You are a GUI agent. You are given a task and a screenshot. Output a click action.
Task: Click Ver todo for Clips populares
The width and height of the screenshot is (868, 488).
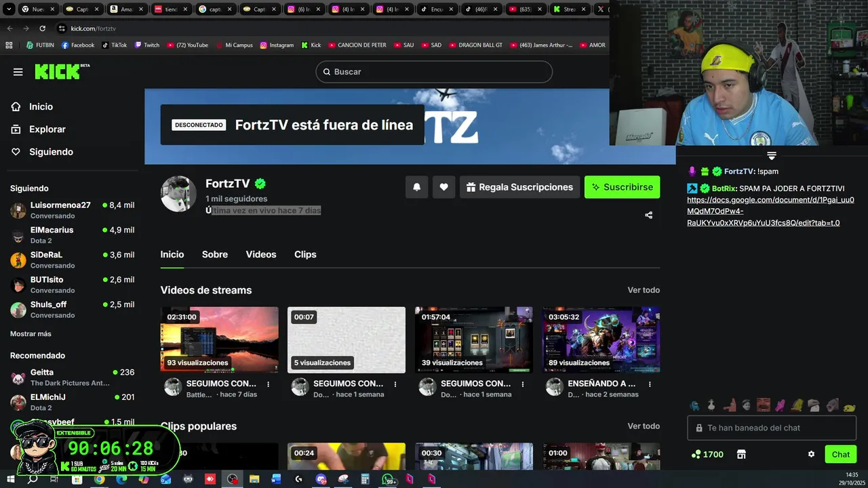coord(644,426)
